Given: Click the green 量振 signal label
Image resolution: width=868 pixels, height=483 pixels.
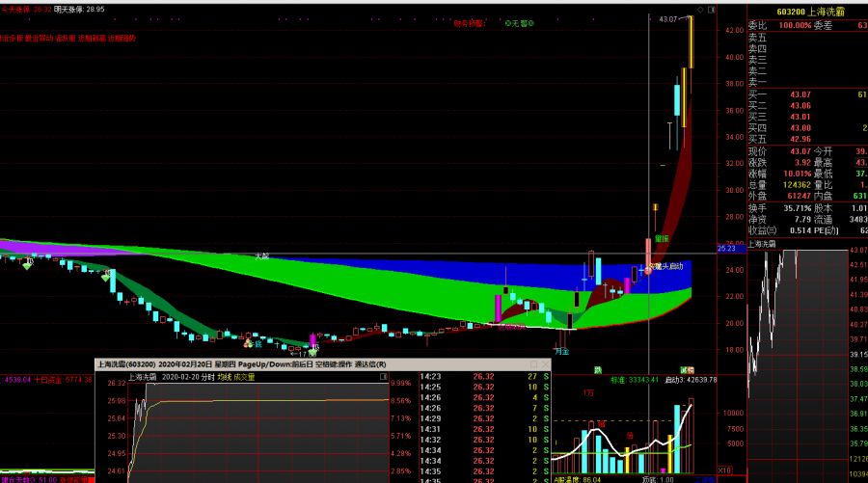Looking at the screenshot, I should (x=662, y=238).
